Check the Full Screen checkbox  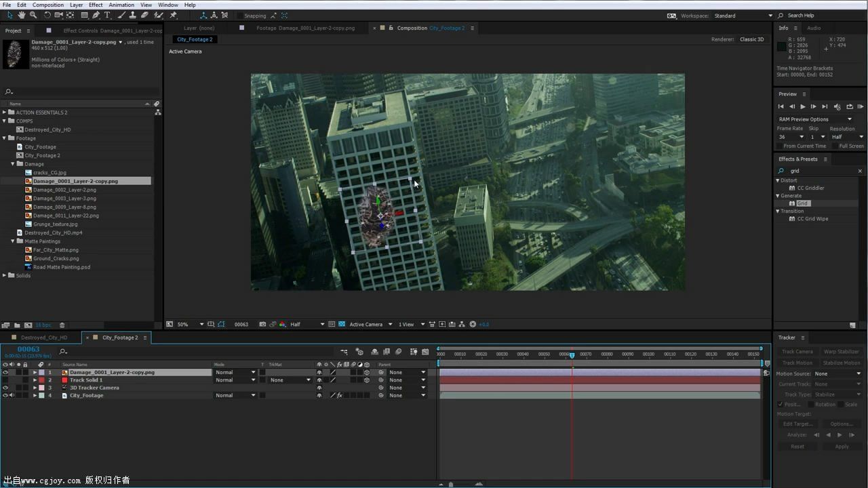point(835,146)
